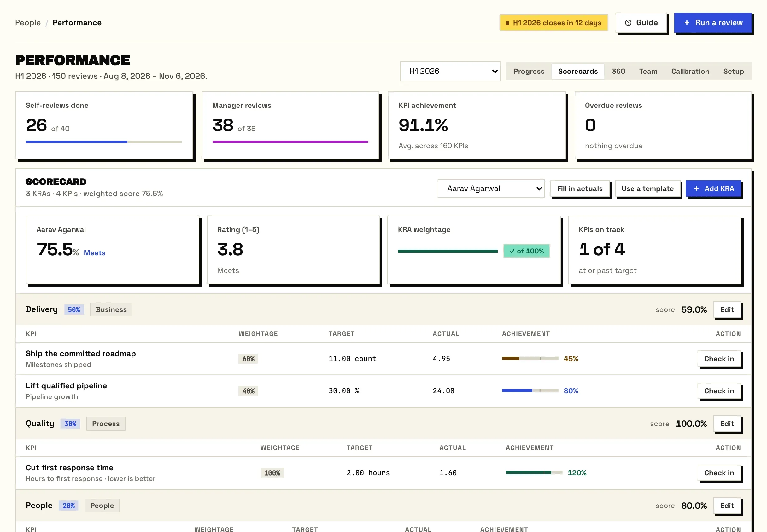Click the Business category tag

(x=111, y=310)
